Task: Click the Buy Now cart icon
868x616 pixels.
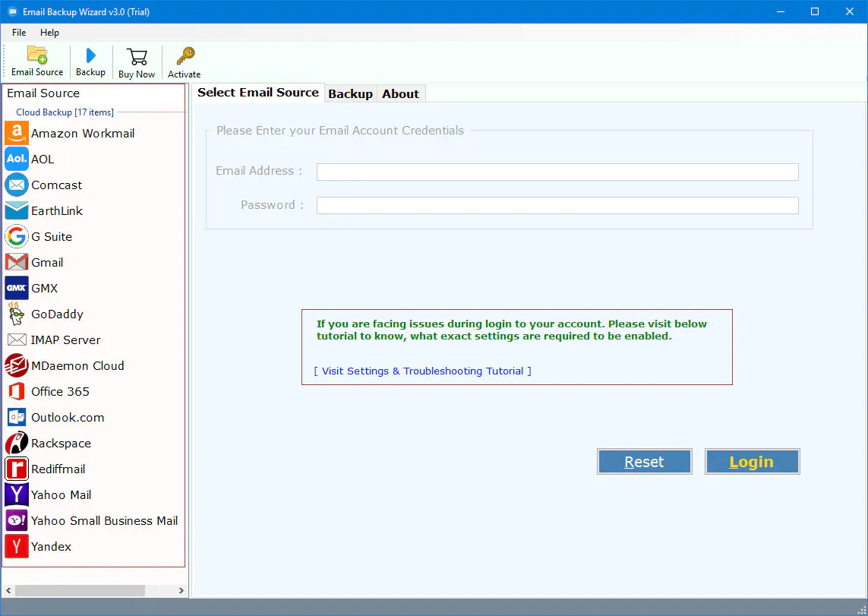Action: 137,61
